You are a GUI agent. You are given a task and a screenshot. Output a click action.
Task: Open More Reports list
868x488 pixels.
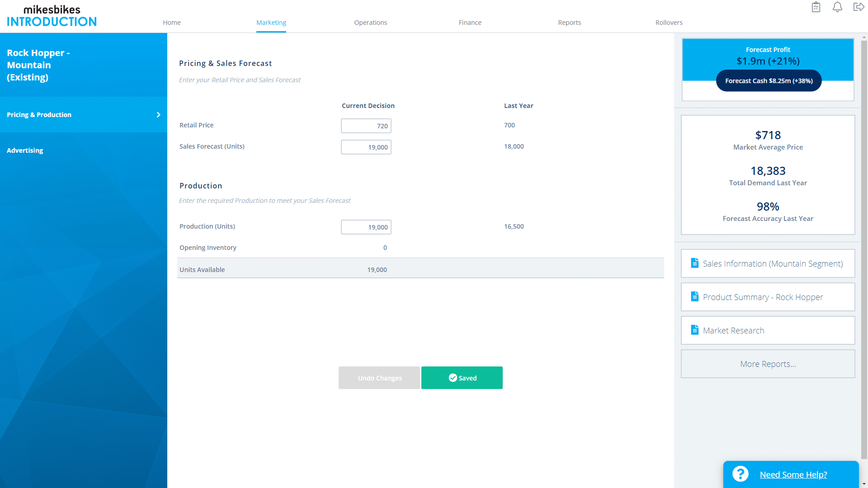768,364
